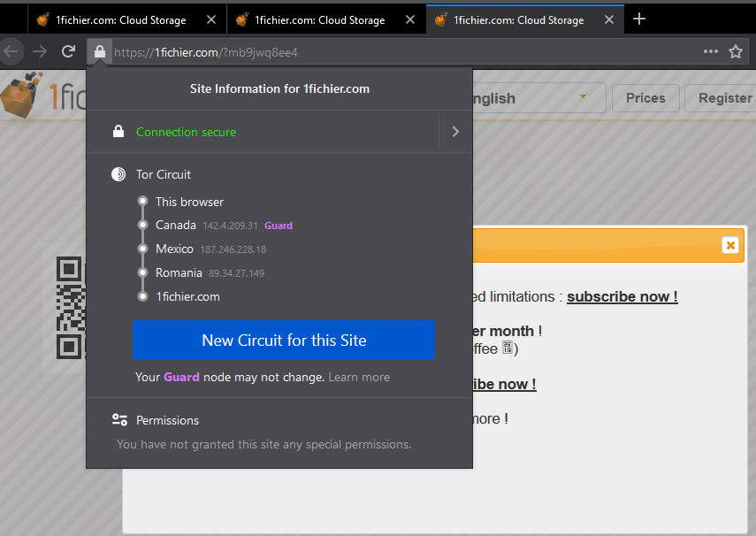Click the This browser circuit node
The image size is (756, 536).
[189, 202]
